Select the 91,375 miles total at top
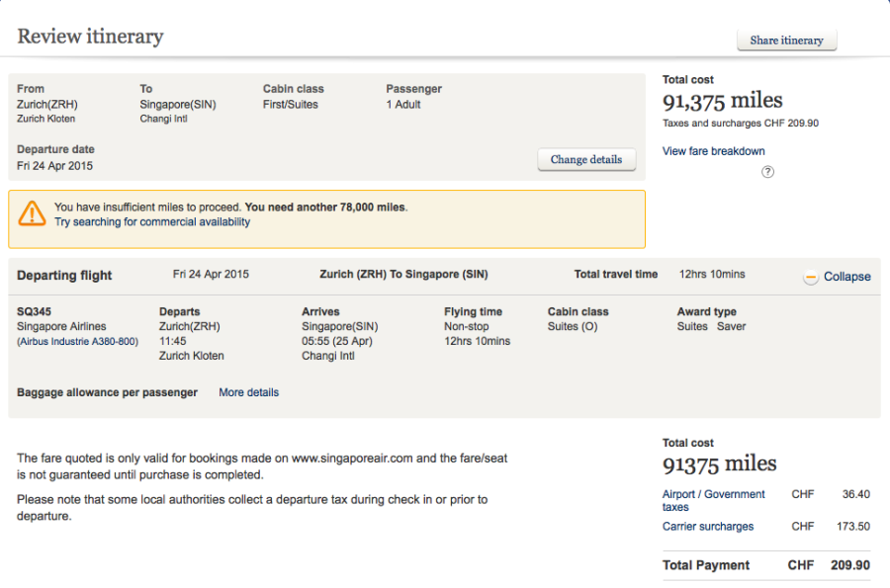The height and width of the screenshot is (588, 890). coord(722,101)
